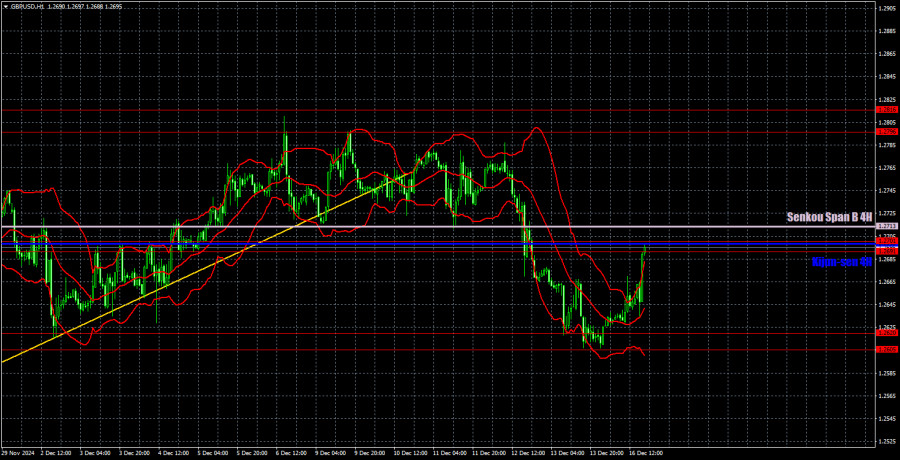Click the 3 Dec 04:00 time axis label
This screenshot has height=460, width=900.
[94, 454]
